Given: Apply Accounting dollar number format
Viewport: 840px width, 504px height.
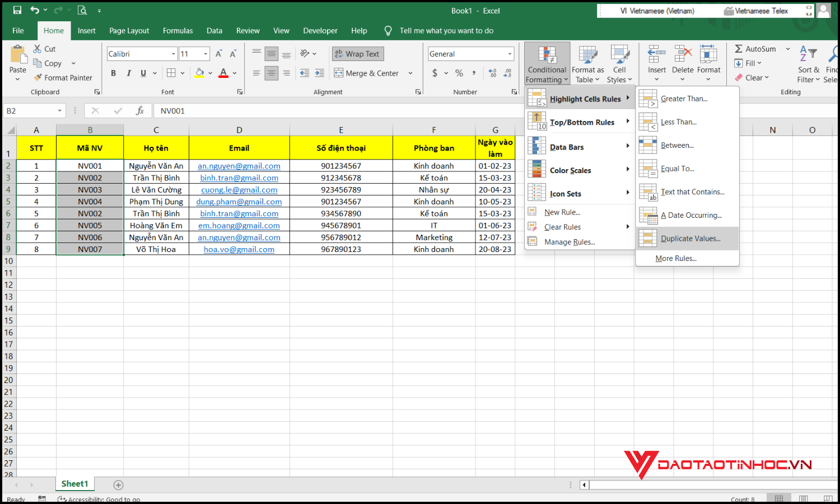Looking at the screenshot, I should (x=435, y=73).
